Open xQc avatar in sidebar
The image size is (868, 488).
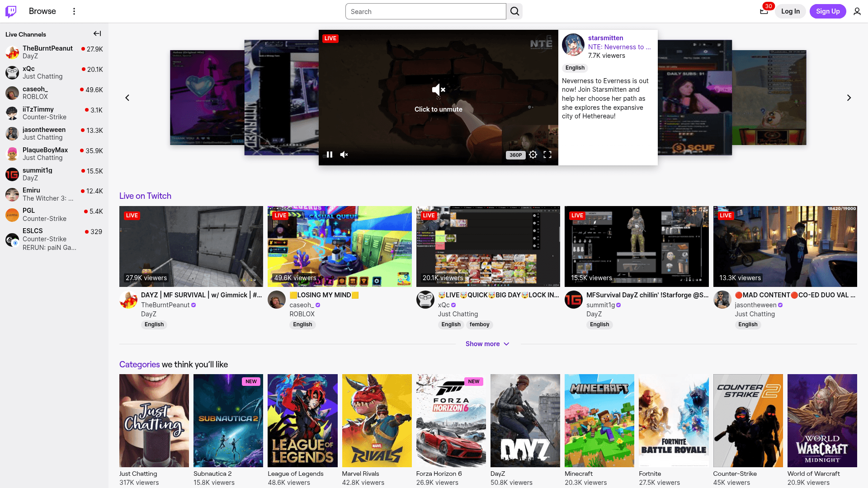tap(12, 72)
